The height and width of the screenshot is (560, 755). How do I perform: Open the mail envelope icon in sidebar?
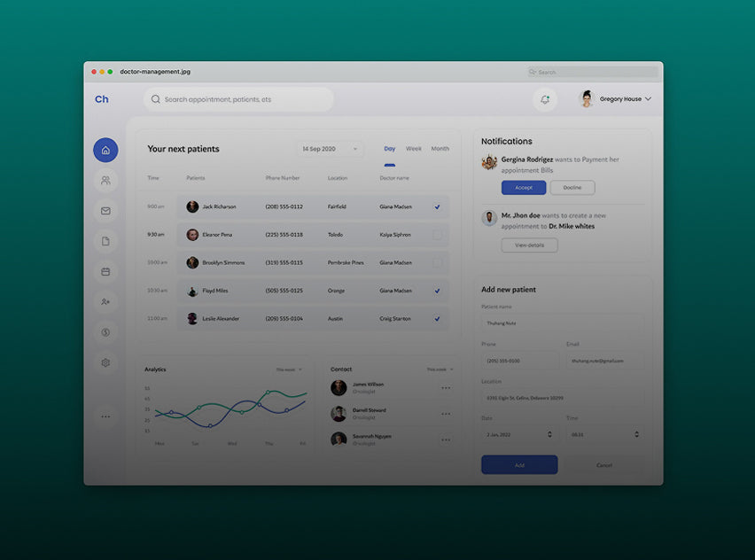pos(105,211)
